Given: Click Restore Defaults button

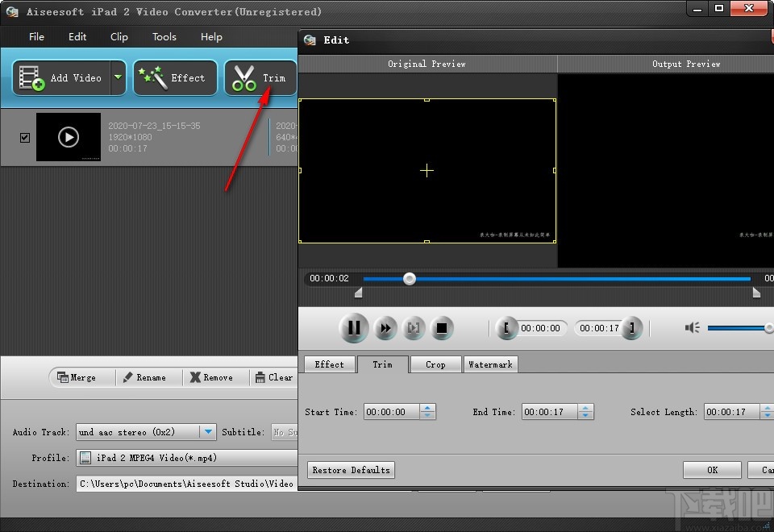Looking at the screenshot, I should coord(351,470).
